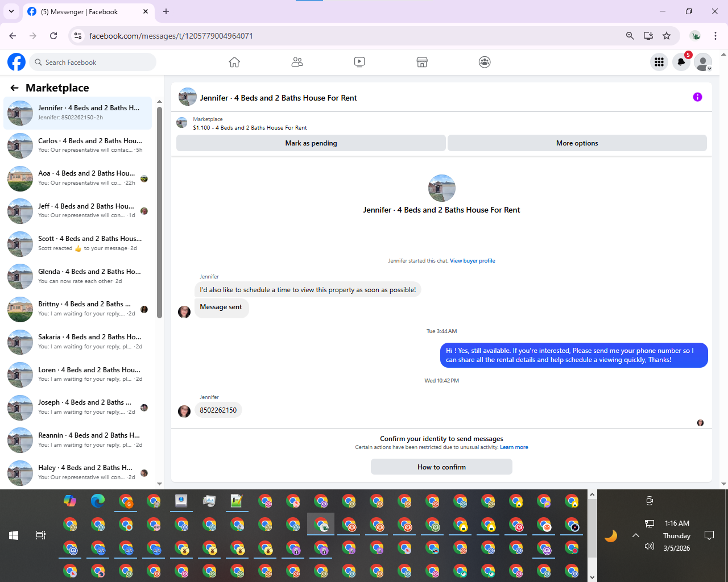Bookmark this tab with the star icon
Screen dimensions: 728x582
point(667,36)
